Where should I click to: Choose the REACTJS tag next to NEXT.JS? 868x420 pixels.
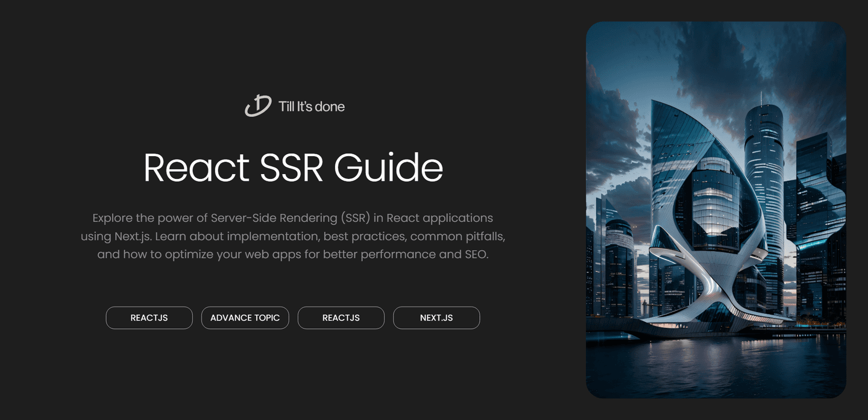pyautogui.click(x=341, y=318)
